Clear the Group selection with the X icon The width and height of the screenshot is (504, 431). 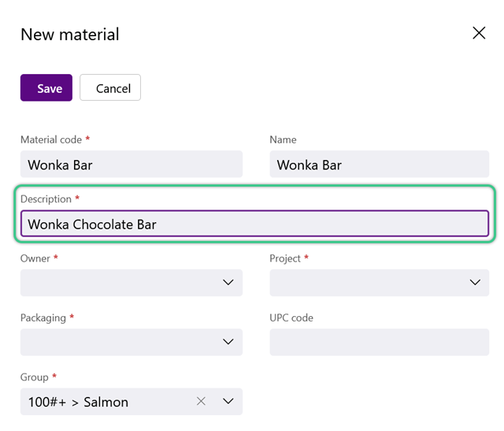[201, 401]
